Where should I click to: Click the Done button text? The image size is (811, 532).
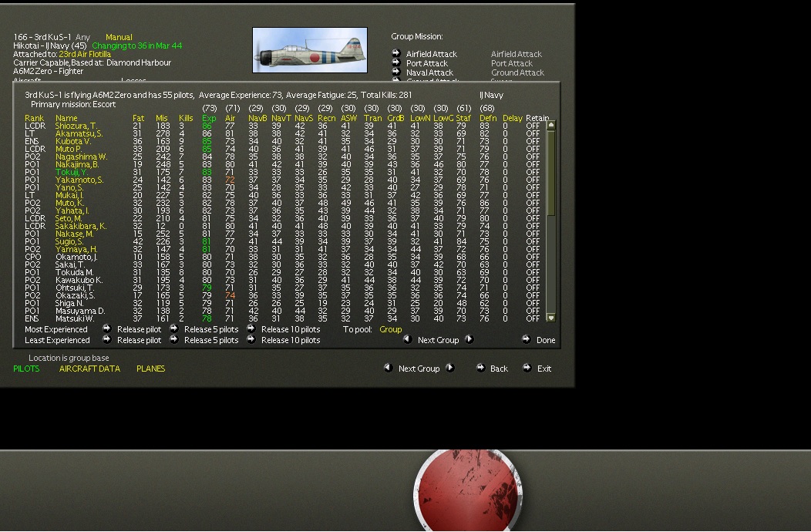pyautogui.click(x=546, y=340)
